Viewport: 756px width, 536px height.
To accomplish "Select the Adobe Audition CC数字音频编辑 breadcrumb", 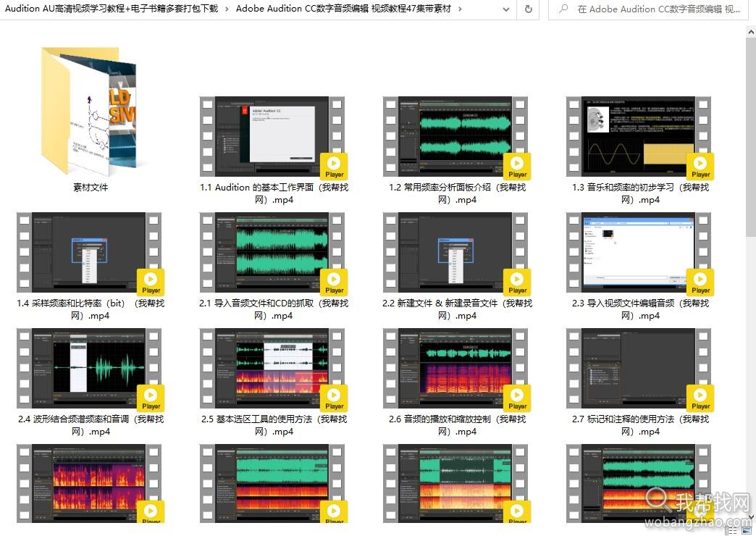I will click(x=343, y=9).
